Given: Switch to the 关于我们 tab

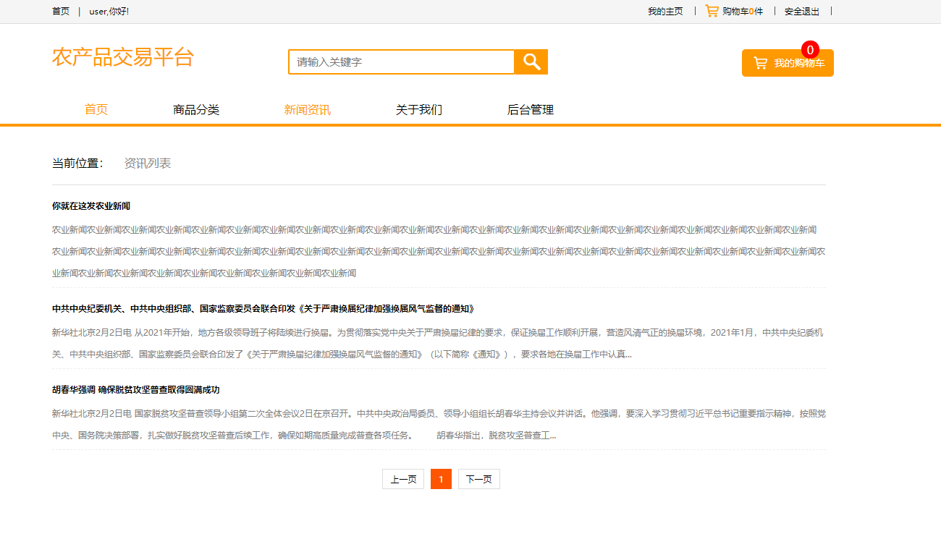Looking at the screenshot, I should point(419,109).
